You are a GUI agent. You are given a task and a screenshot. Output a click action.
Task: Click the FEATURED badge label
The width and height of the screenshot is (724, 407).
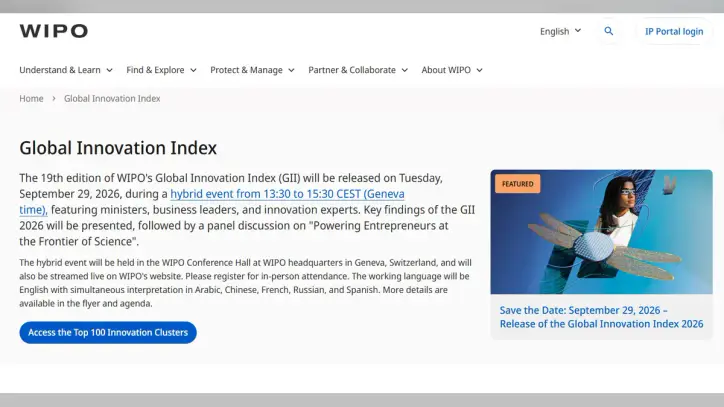point(518,184)
